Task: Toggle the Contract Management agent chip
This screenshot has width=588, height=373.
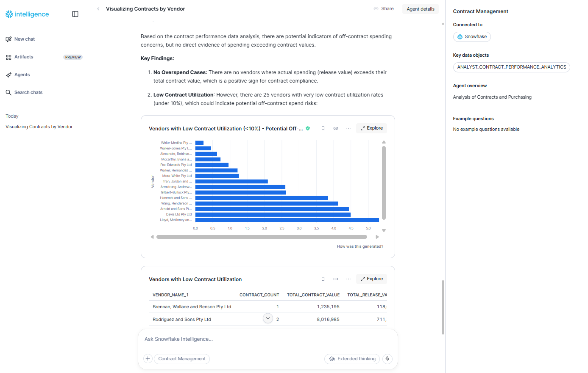Action: [x=181, y=359]
